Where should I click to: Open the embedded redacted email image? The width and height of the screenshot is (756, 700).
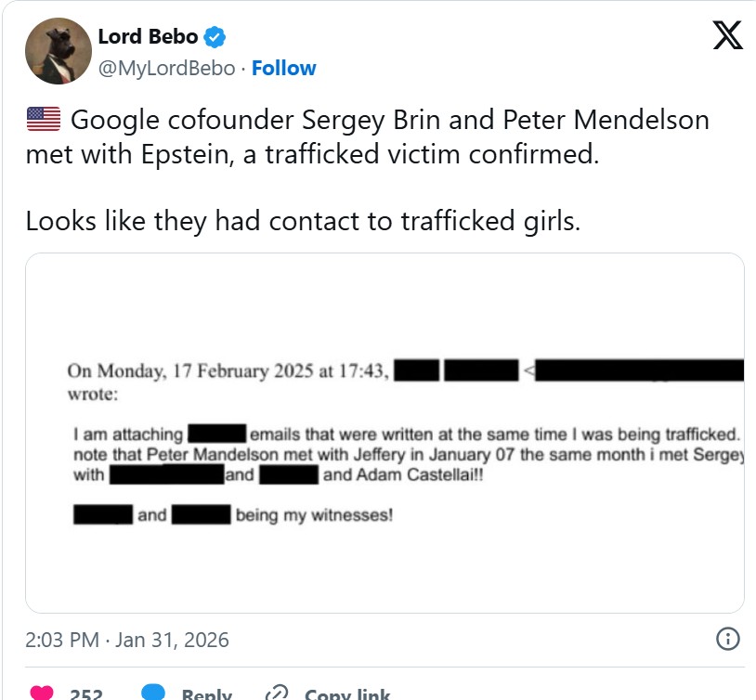pos(385,433)
